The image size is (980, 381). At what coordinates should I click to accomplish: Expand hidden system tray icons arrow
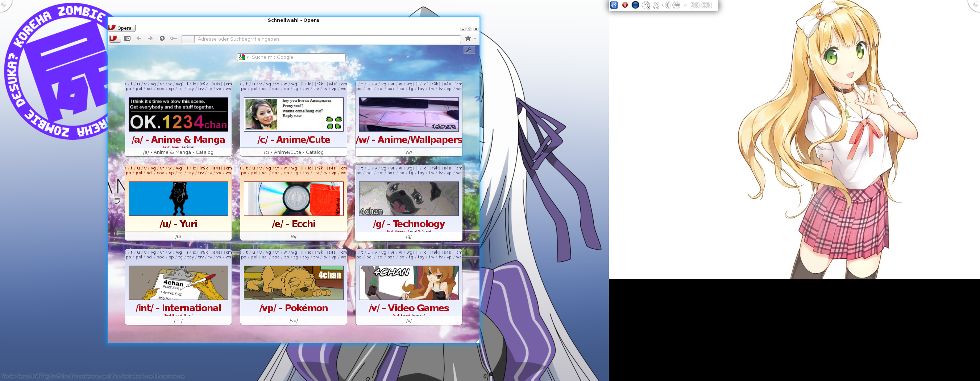(x=685, y=5)
